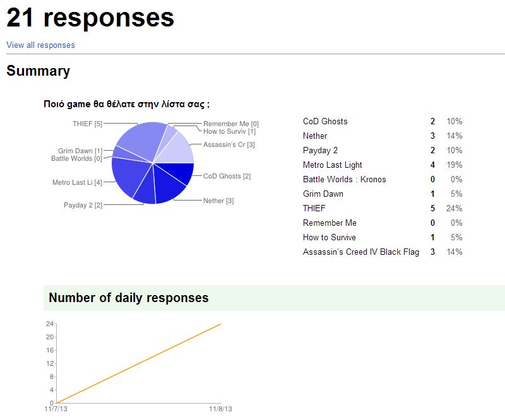Select the 5% value in the Grim Dawn row
This screenshot has width=505, height=420.
click(456, 194)
